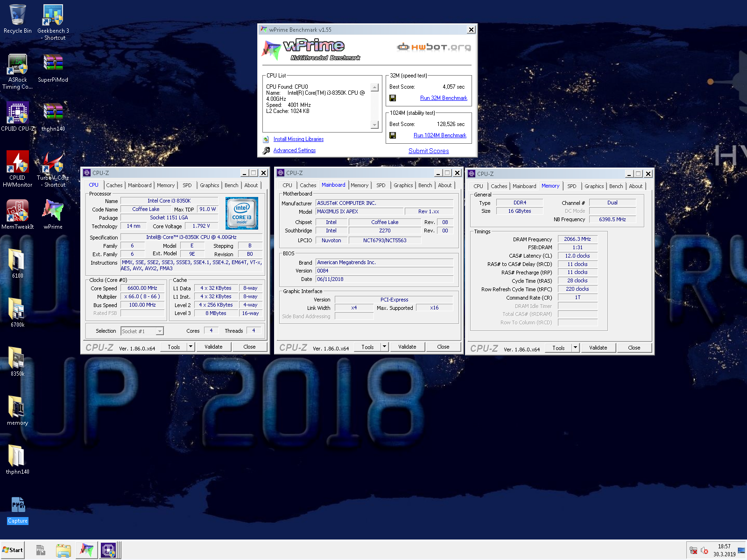
Task: Click Tools button in middle CPU-Z window
Action: pyautogui.click(x=367, y=347)
